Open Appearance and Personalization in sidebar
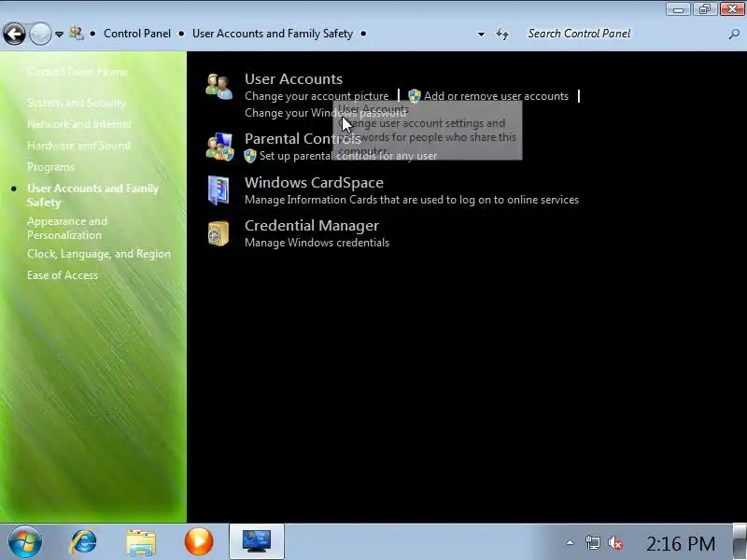The height and width of the screenshot is (560, 747). (x=67, y=228)
